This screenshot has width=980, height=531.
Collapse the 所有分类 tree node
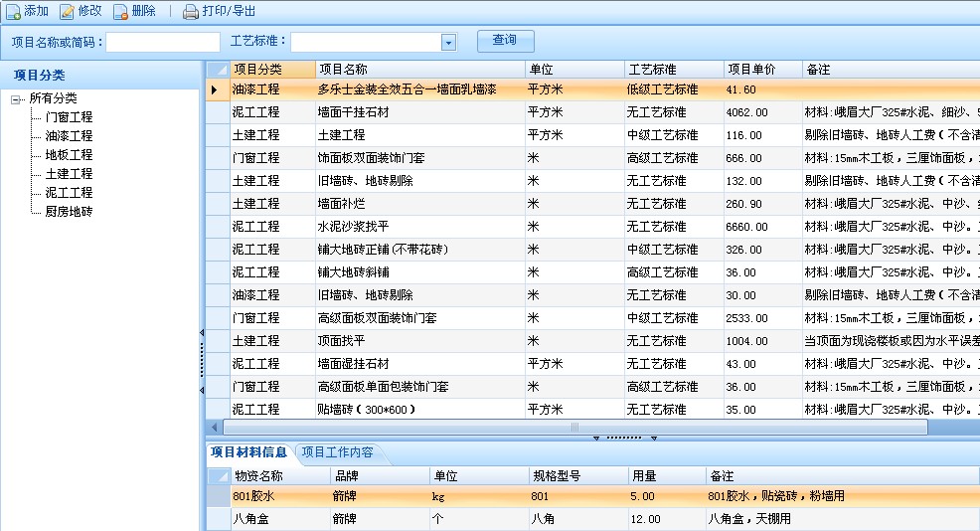coord(16,98)
